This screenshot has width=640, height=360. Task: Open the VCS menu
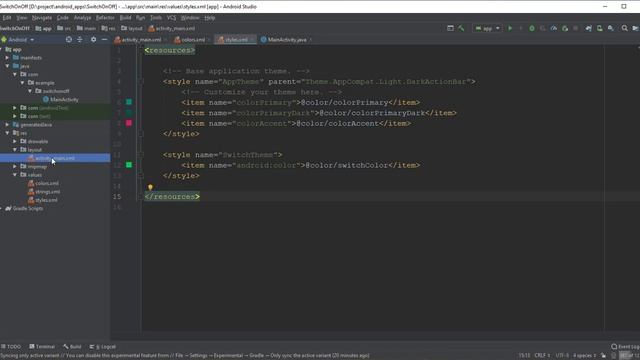click(x=171, y=18)
